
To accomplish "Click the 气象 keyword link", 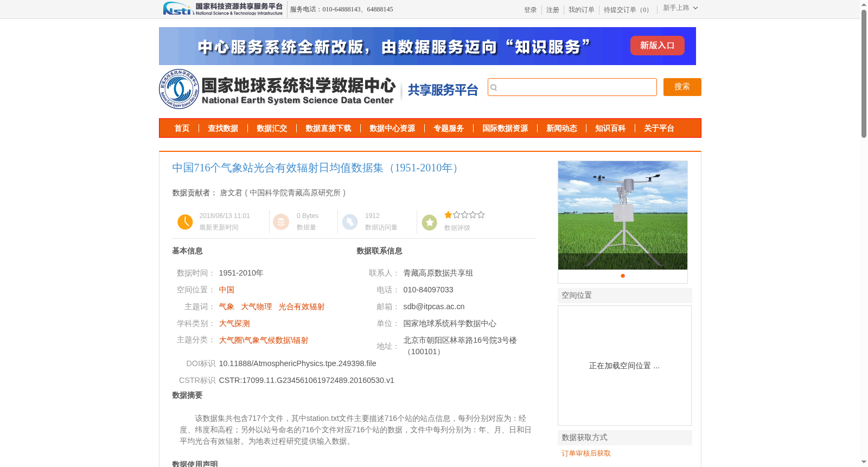I will 227,306.
